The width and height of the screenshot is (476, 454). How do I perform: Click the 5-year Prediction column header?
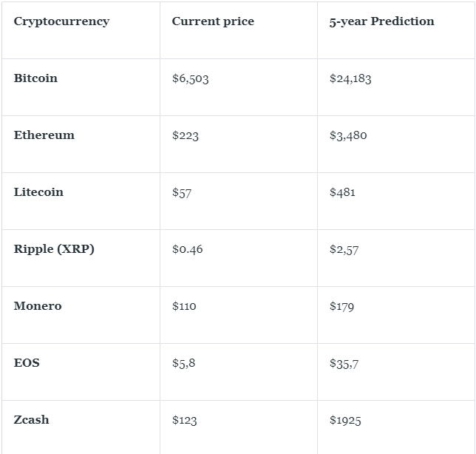(381, 21)
